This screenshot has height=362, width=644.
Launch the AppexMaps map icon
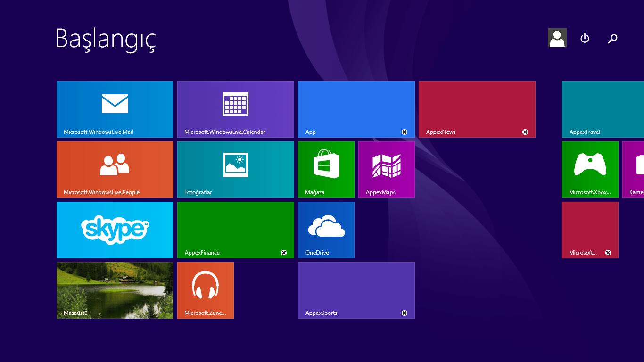[387, 165]
